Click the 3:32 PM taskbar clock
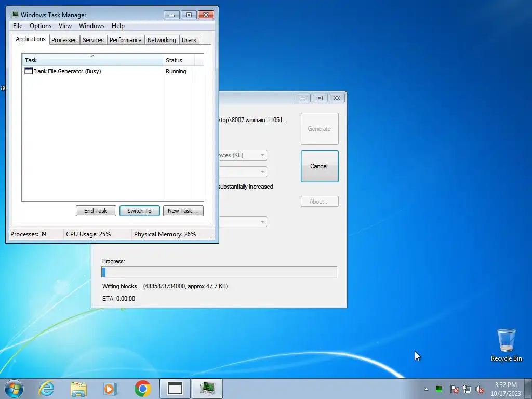 (506, 389)
